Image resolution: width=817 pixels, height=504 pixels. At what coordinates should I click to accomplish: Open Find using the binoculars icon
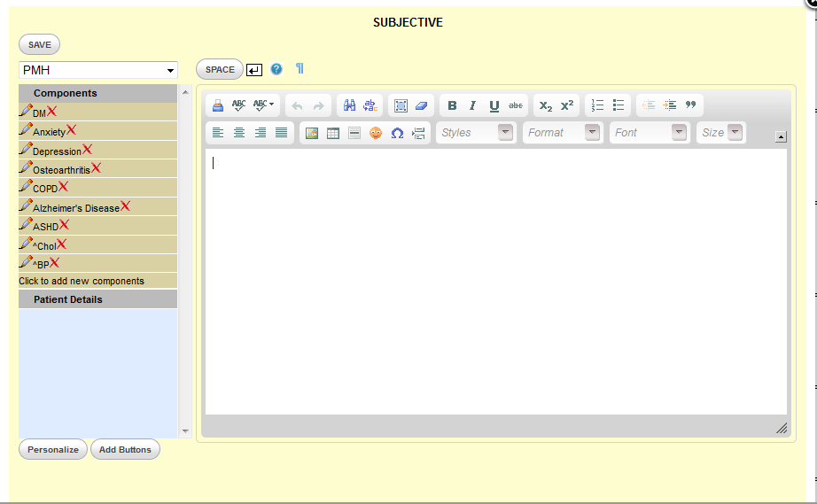[x=349, y=105]
